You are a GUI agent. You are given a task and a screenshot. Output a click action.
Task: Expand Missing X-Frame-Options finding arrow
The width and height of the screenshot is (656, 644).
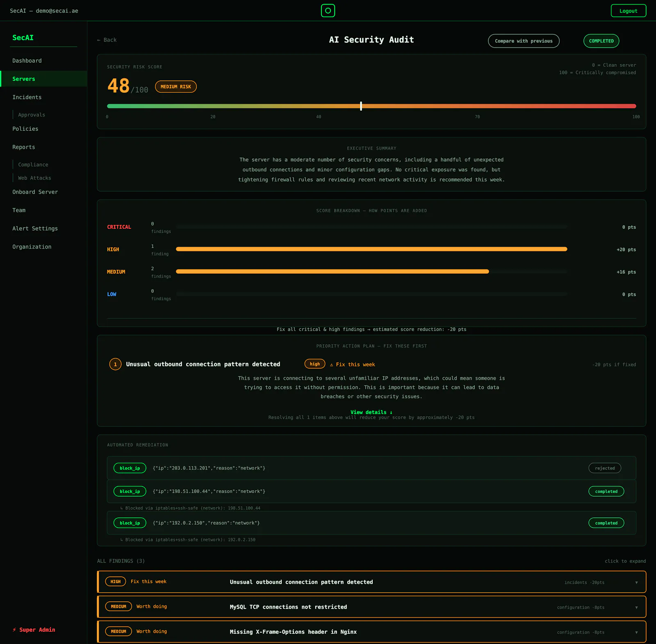click(x=636, y=633)
